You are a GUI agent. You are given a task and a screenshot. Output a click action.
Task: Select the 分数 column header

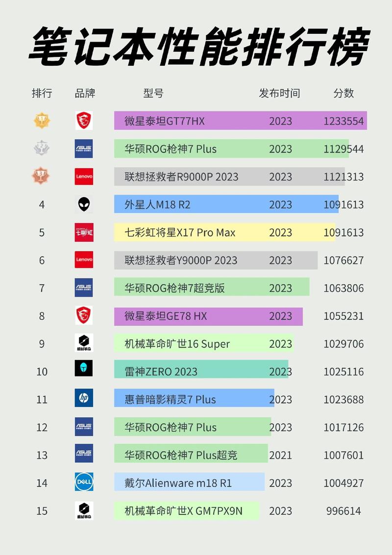click(x=343, y=93)
